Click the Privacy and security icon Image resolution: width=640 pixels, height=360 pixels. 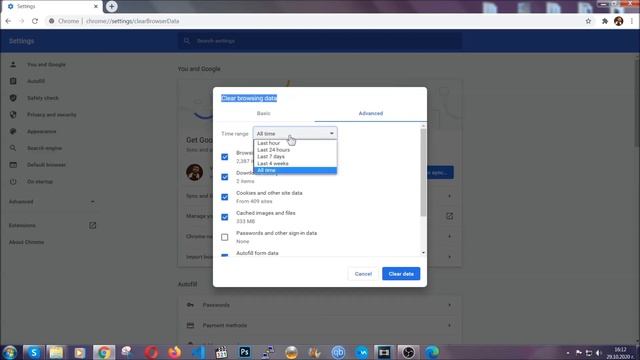pyautogui.click(x=13, y=115)
